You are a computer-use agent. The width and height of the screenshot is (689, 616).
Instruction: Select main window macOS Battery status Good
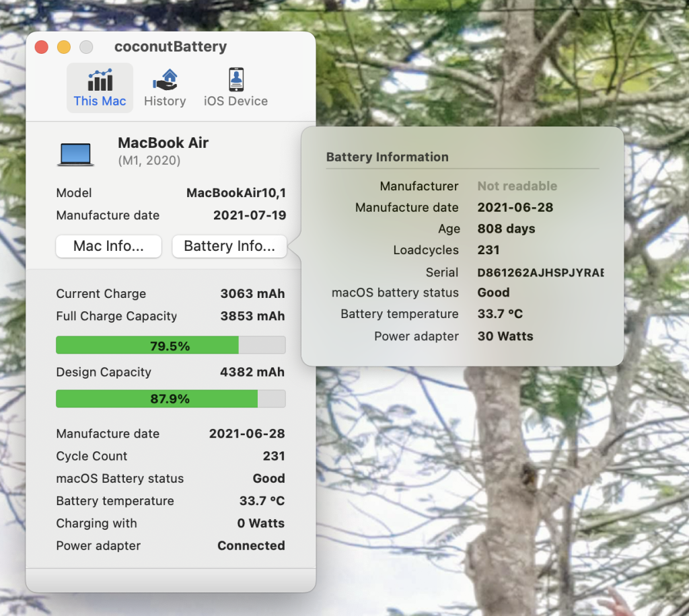(x=268, y=479)
